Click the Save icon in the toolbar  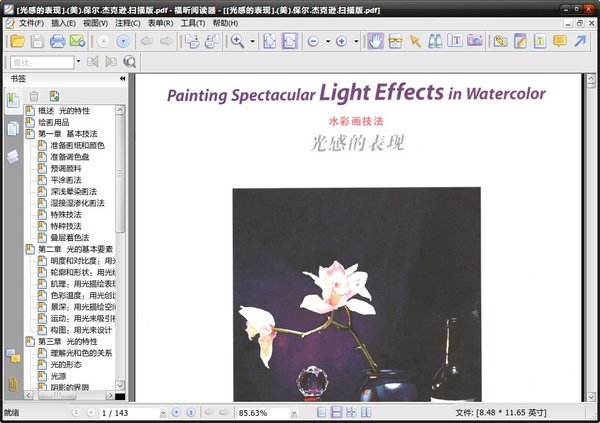tap(37, 41)
